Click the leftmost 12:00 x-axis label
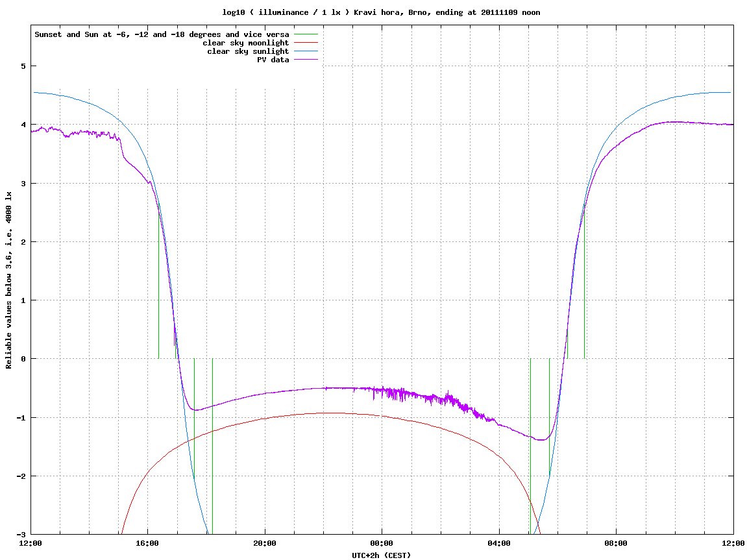This screenshot has width=747, height=560. 31,543
